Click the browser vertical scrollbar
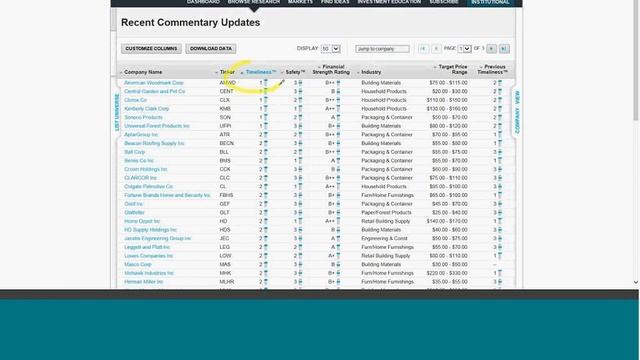This screenshot has width=640, height=360. [x=636, y=61]
